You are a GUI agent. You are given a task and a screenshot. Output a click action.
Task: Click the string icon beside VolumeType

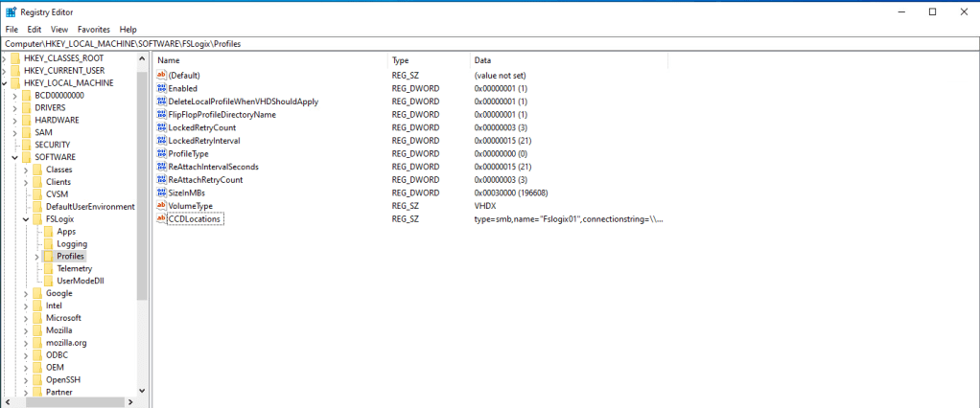161,206
